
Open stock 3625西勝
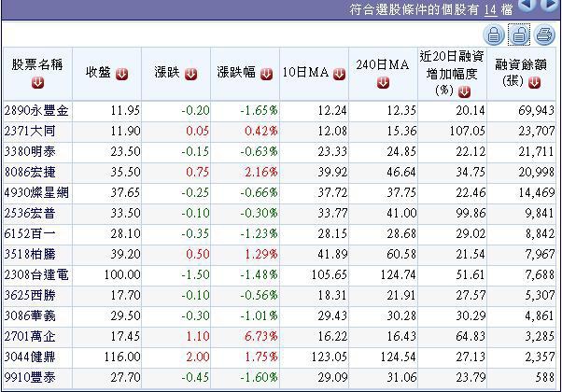point(30,295)
